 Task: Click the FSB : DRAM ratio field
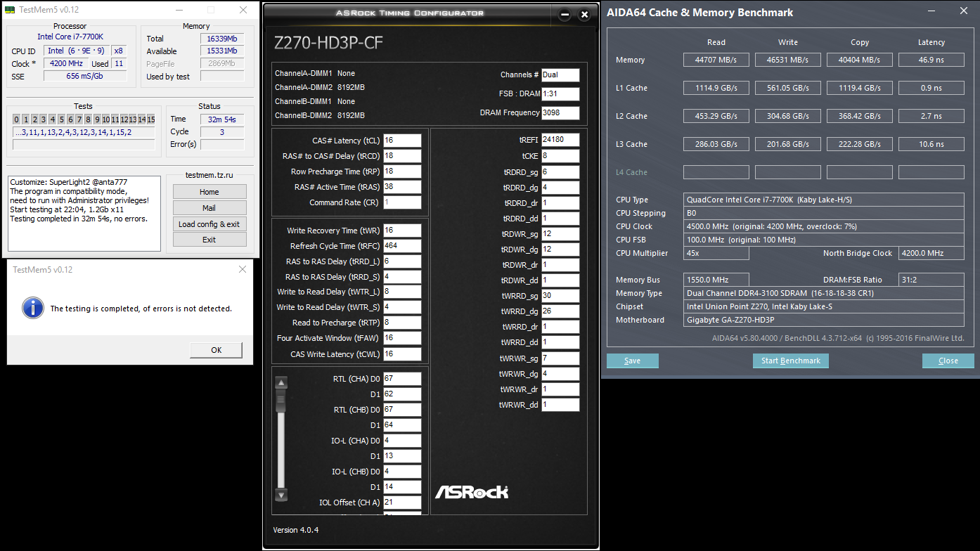[560, 94]
